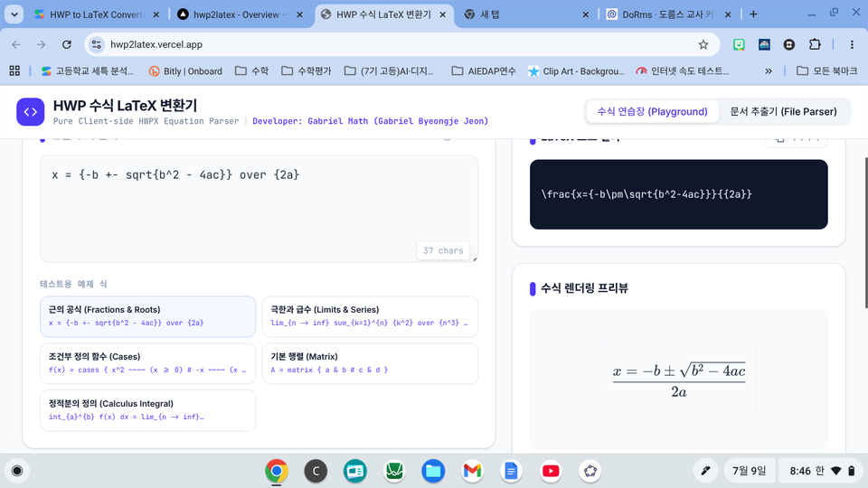
Task: Open the extensions puzzle icon
Action: [815, 44]
